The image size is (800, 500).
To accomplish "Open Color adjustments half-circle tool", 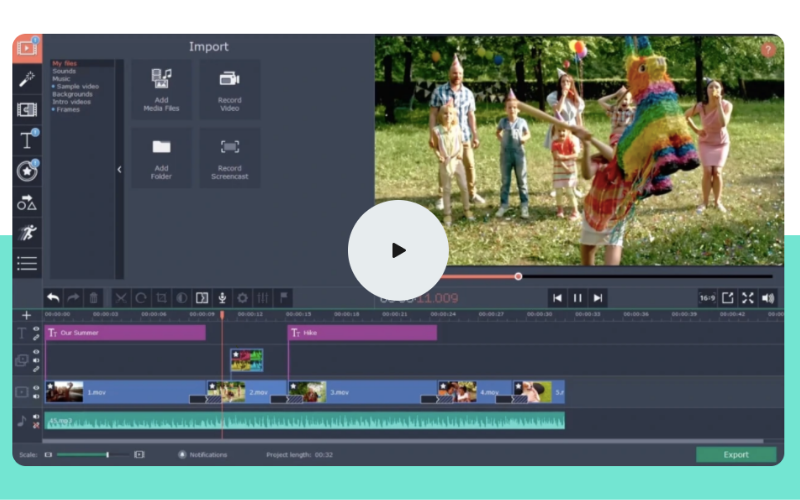I will 182,298.
